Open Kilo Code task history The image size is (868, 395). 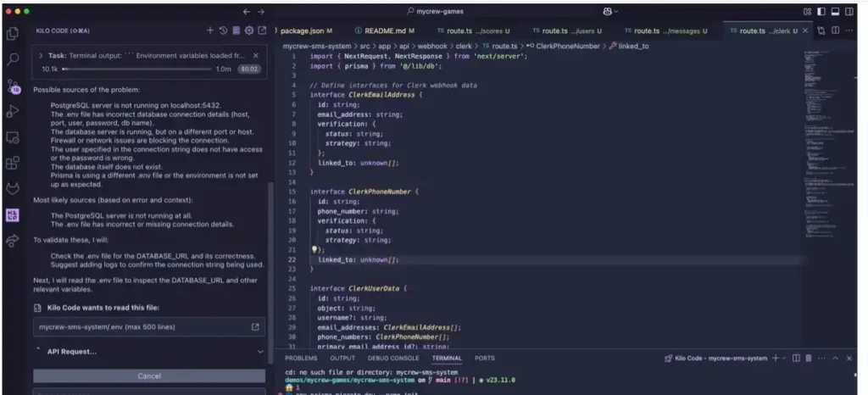tap(223, 31)
